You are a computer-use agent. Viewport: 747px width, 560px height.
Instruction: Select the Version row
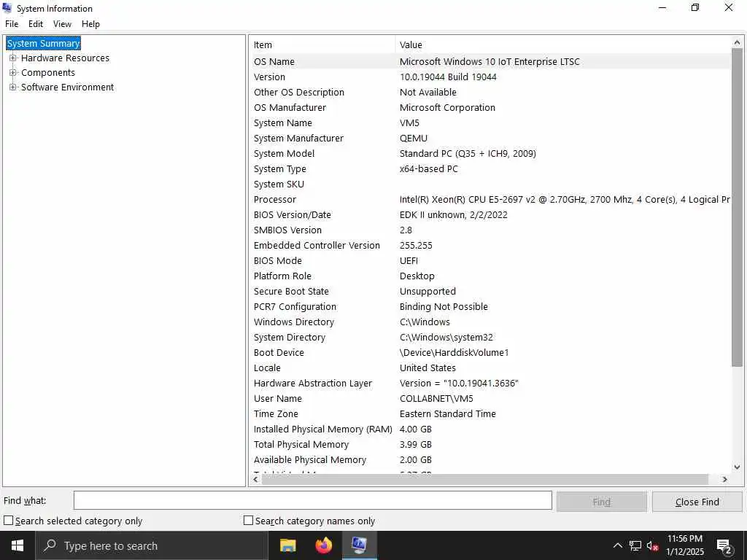coord(490,77)
